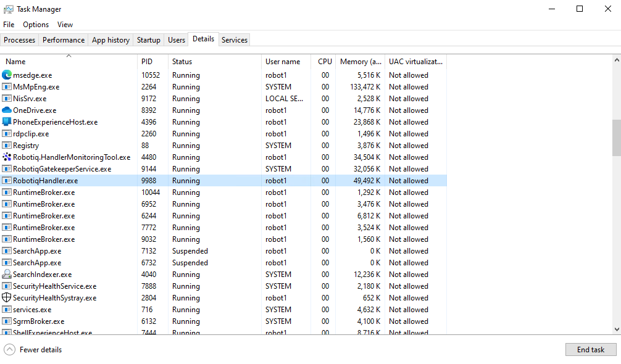Screen dimensions: 621x364
Task: Collapse view with Fewer details arrow
Action: (9, 350)
